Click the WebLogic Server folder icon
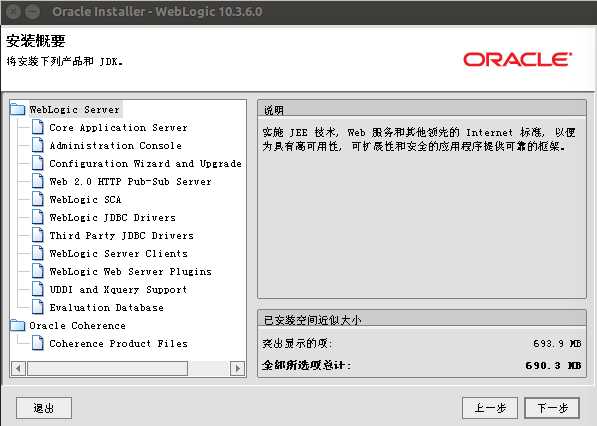Image resolution: width=597 pixels, height=426 pixels. [x=18, y=110]
